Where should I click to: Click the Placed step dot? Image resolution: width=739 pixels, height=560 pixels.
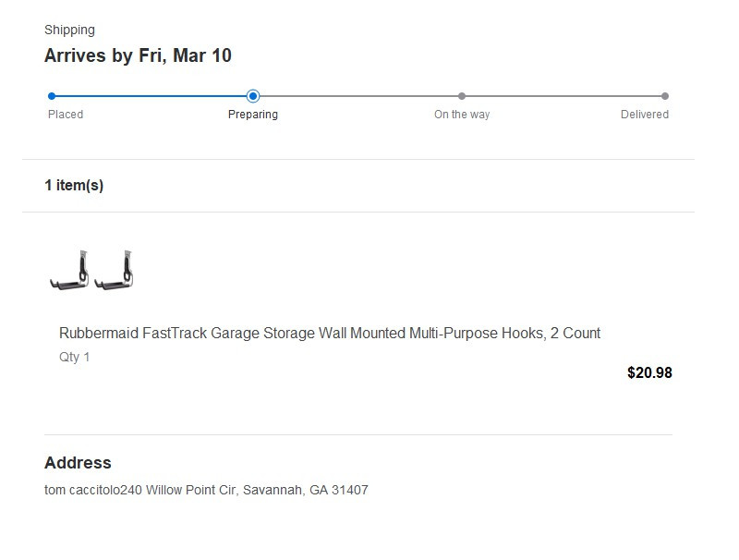52,96
